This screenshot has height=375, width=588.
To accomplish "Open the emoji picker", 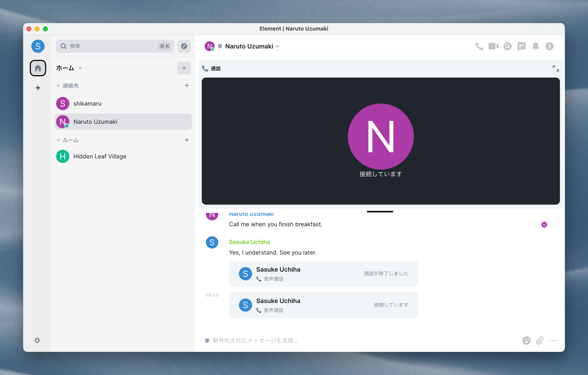I will (x=526, y=340).
